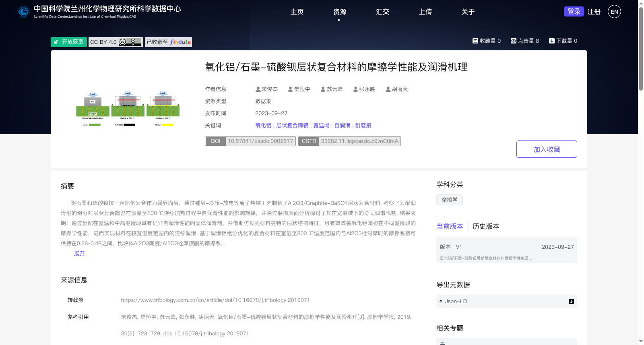
Task: Click the 摩擦学 subject tag
Action: pyautogui.click(x=450, y=200)
